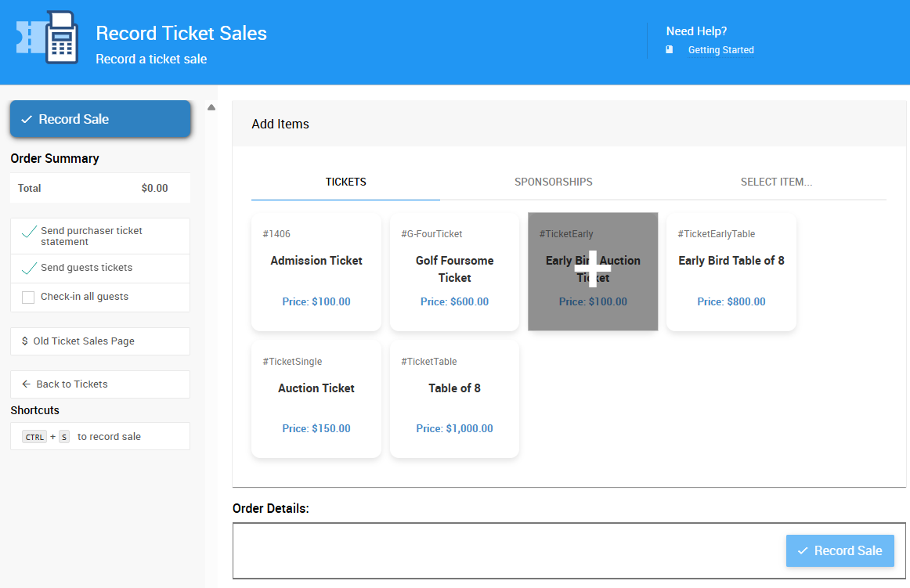Select the TICKETS tab
910x588 pixels.
coord(345,181)
